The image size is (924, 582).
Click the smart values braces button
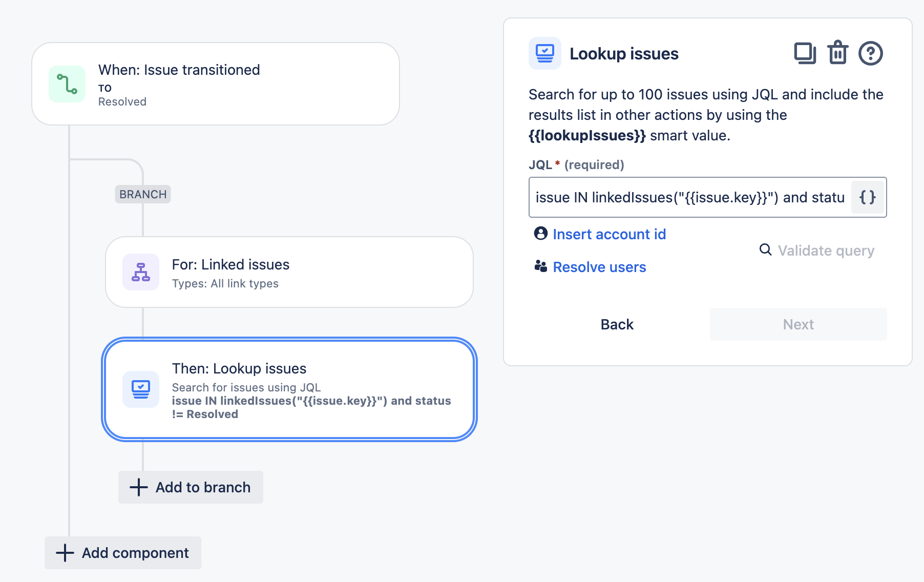pos(868,197)
